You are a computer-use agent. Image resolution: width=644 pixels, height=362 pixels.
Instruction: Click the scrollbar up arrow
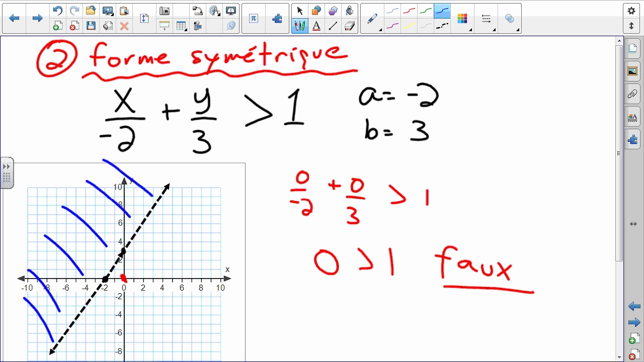point(619,41)
